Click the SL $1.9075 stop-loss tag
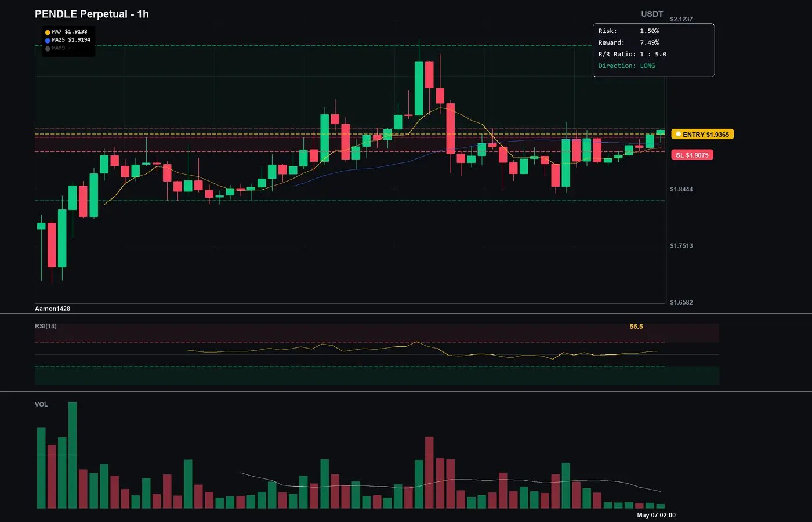Viewport: 812px width, 522px height. pyautogui.click(x=692, y=155)
